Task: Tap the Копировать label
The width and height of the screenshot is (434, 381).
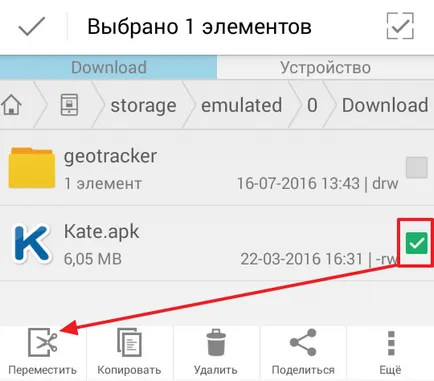Action: pos(129,370)
